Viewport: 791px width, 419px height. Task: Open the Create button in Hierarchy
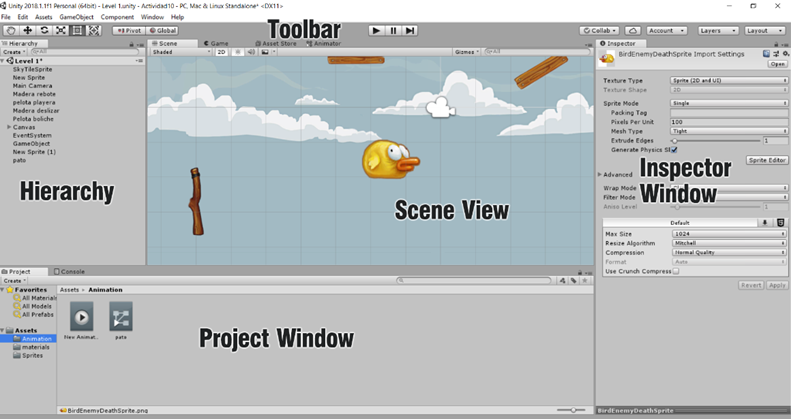click(x=14, y=52)
